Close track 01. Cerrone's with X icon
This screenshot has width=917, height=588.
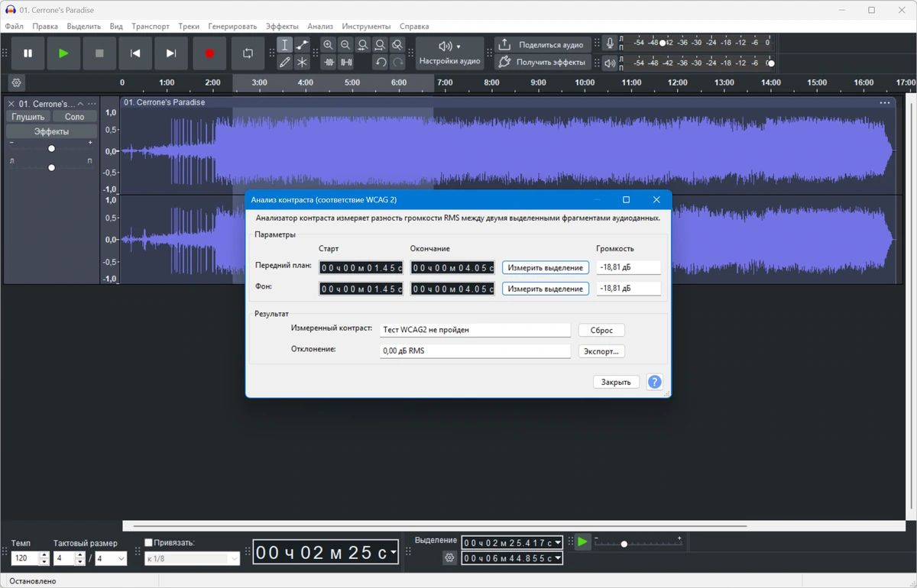pos(11,104)
